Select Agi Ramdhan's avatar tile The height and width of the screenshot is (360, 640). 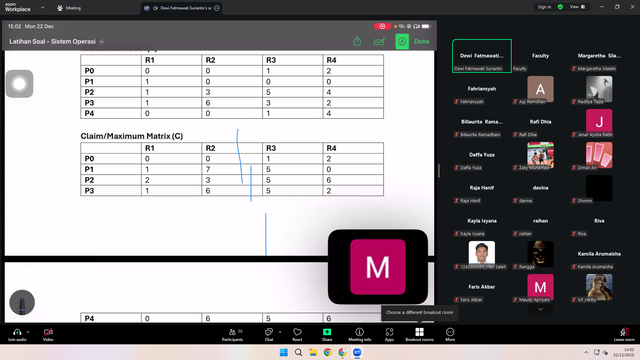[x=540, y=89]
